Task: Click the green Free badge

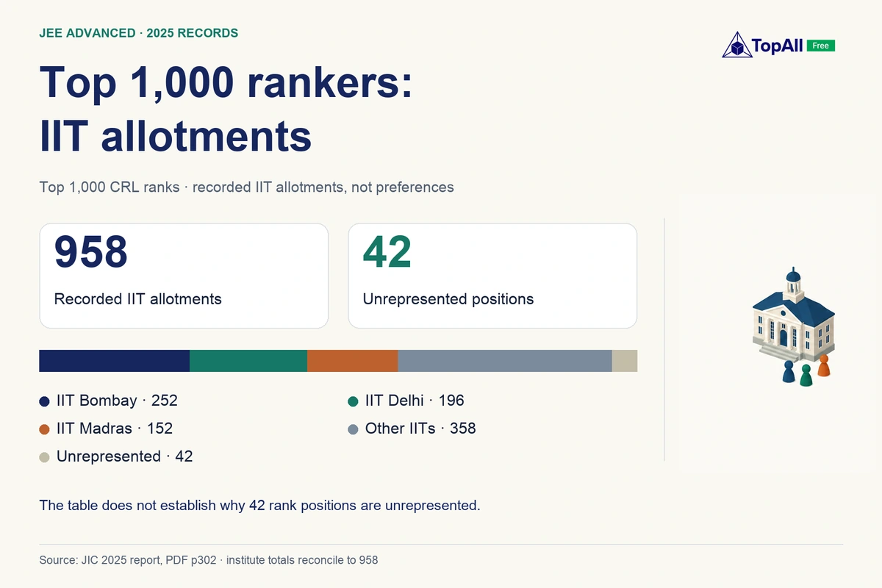Action: pos(821,46)
